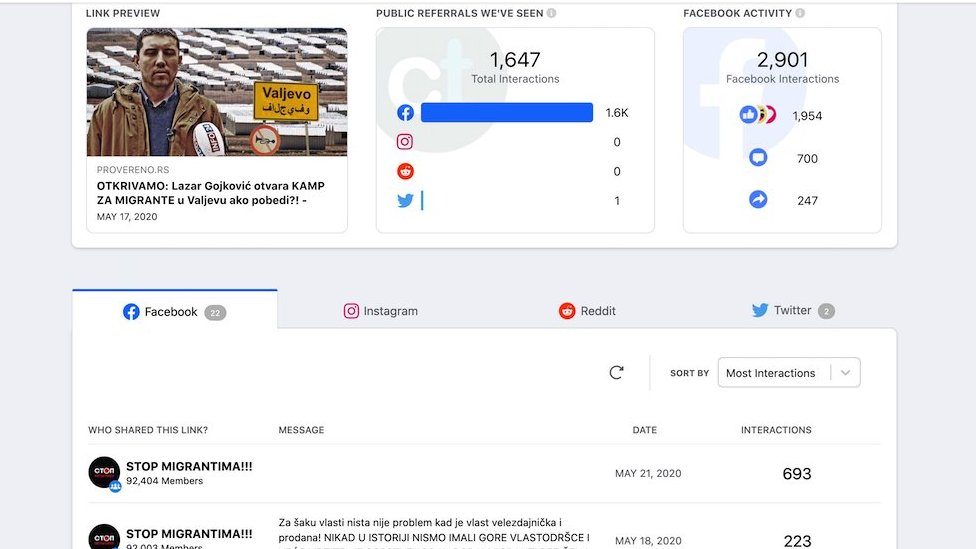Open the OTKRIVAMO Lazar Gojković article link
Viewport: 976px width, 549px height.
tap(210, 193)
